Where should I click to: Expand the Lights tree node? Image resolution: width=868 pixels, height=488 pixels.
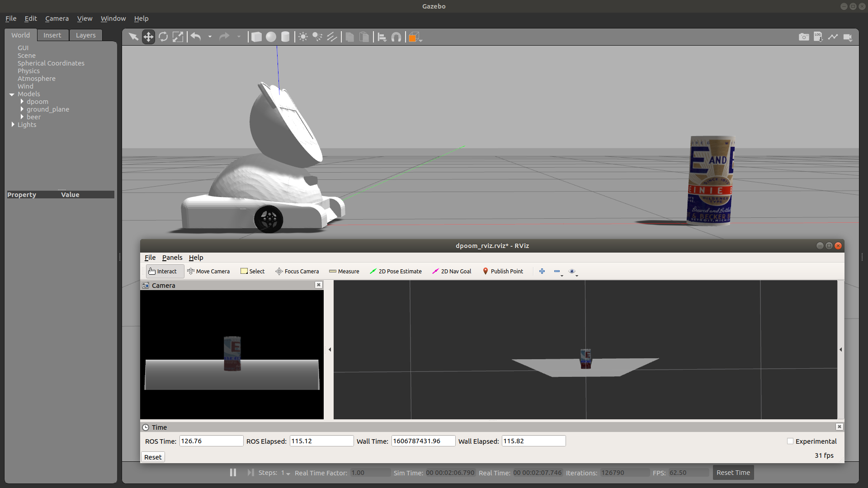pyautogui.click(x=13, y=125)
